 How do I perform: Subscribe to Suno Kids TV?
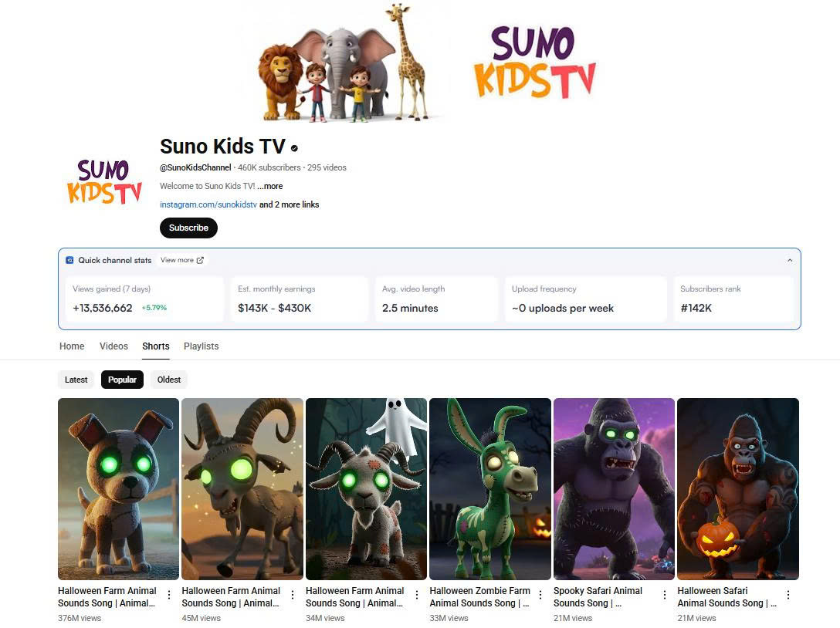pos(188,228)
